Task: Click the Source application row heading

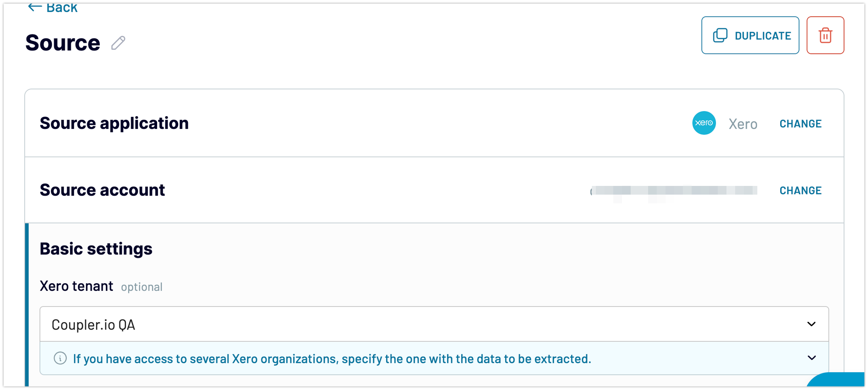Action: (x=114, y=123)
